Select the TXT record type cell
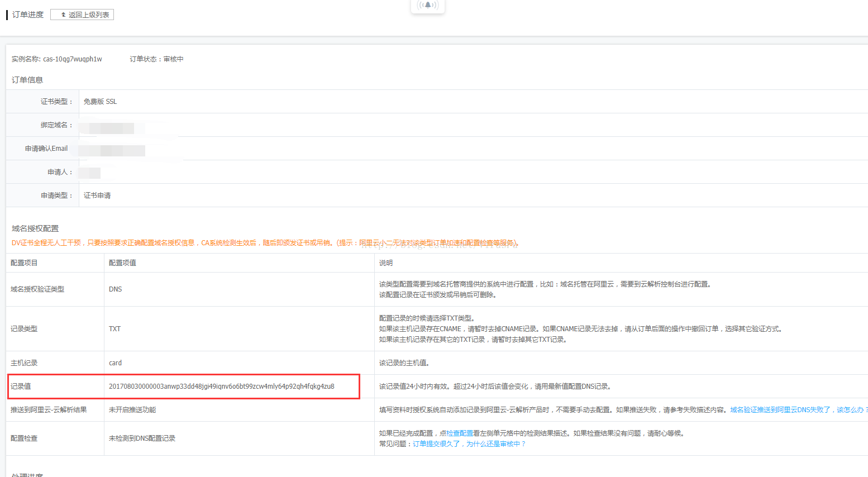 click(113, 329)
